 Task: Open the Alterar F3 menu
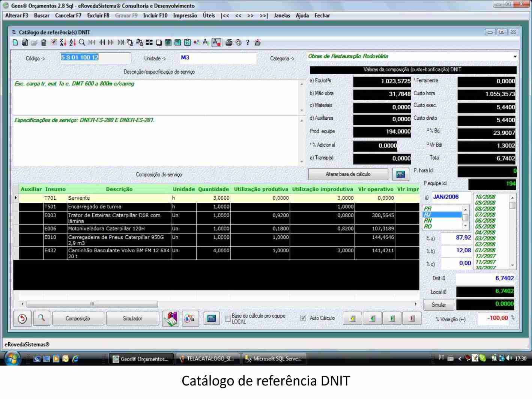point(17,15)
